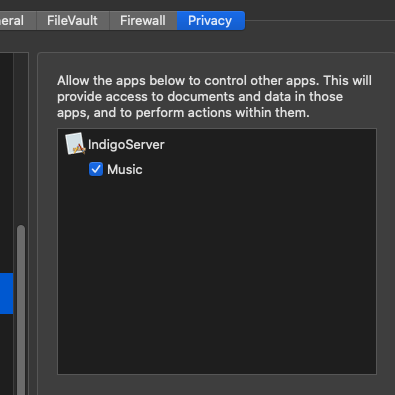Click the sidebar vertical scrollbar thumb
This screenshot has width=395, height=395.
pos(21,310)
